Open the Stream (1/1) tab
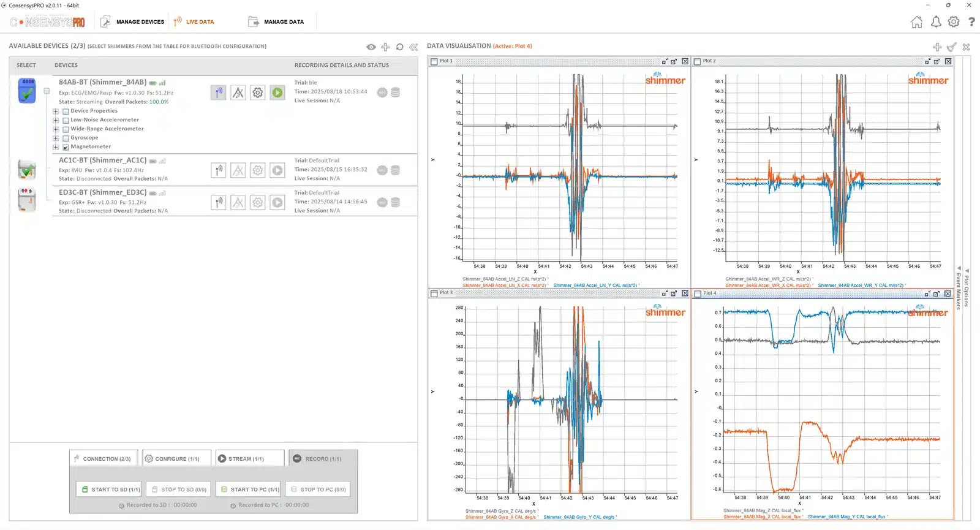This screenshot has width=980, height=530. point(249,458)
